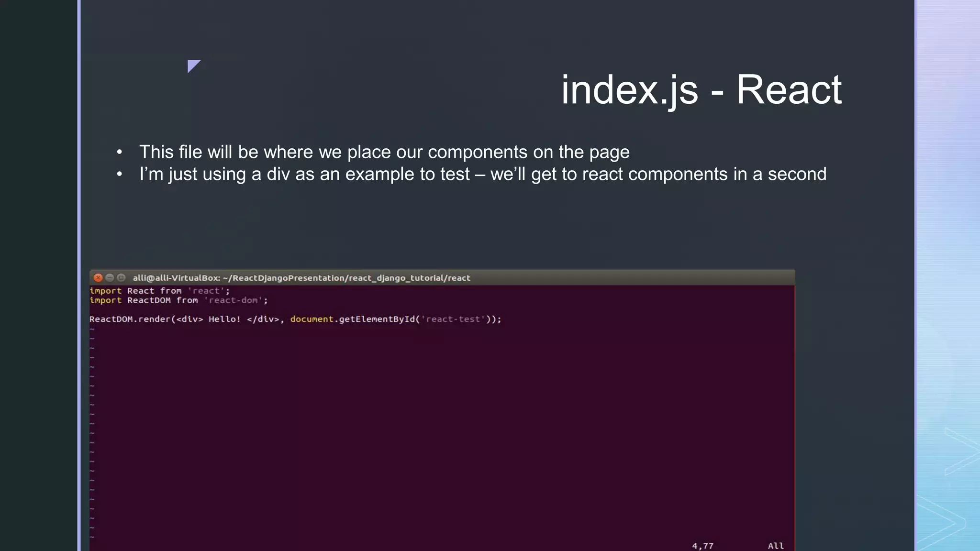
Task: Click the yellow 'document' keyword
Action: pyautogui.click(x=312, y=319)
